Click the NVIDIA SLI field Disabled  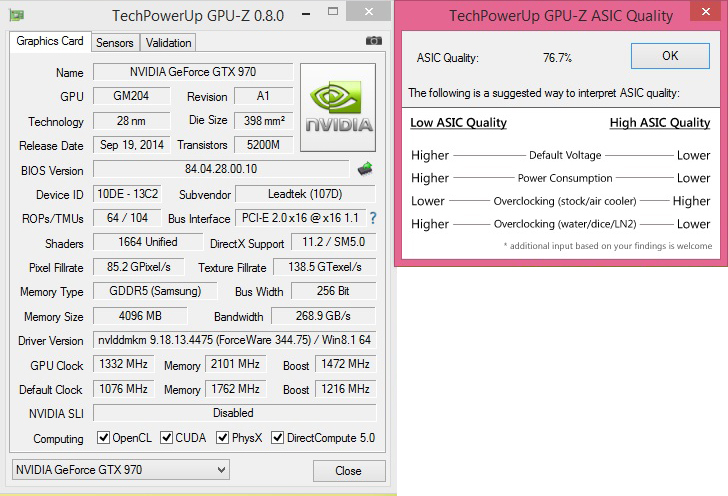point(234,413)
